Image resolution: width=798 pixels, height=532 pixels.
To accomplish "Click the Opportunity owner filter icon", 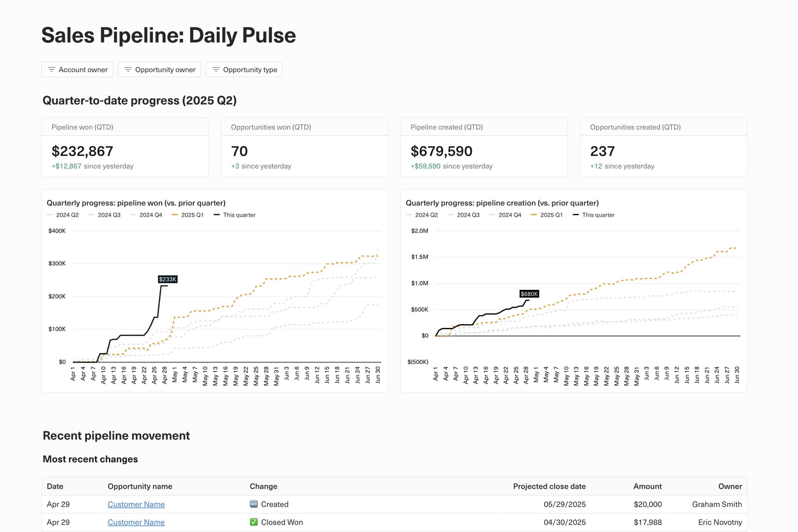I will coord(128,69).
